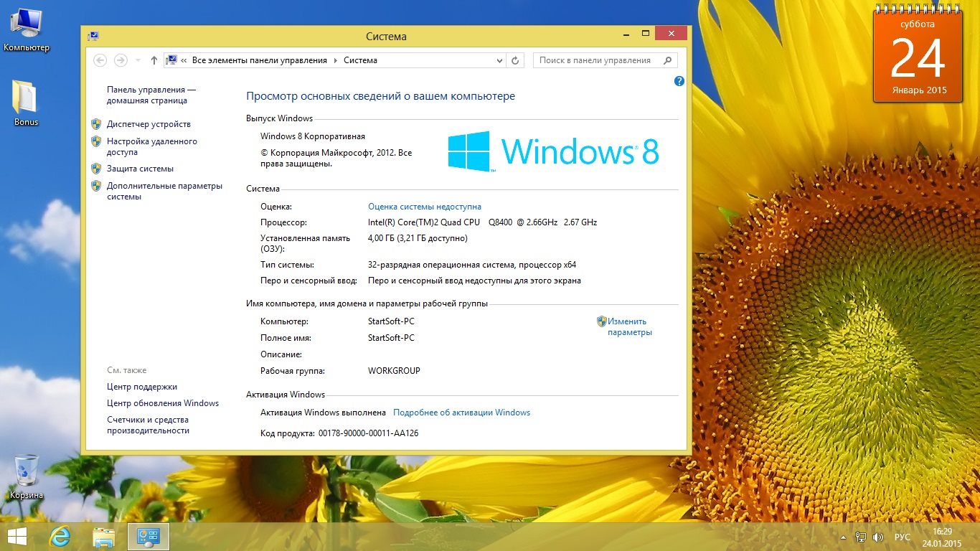
Task: Open the Компьютер desktop icon
Action: pyautogui.click(x=27, y=30)
